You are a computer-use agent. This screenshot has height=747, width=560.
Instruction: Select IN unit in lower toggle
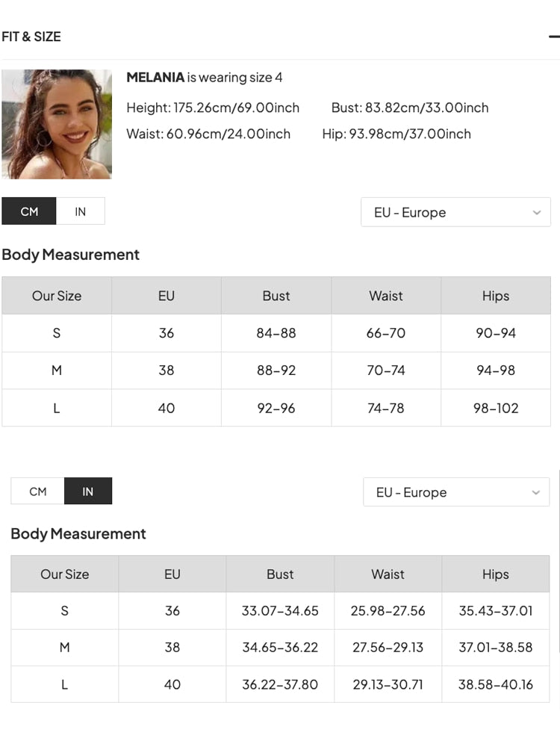pos(88,492)
